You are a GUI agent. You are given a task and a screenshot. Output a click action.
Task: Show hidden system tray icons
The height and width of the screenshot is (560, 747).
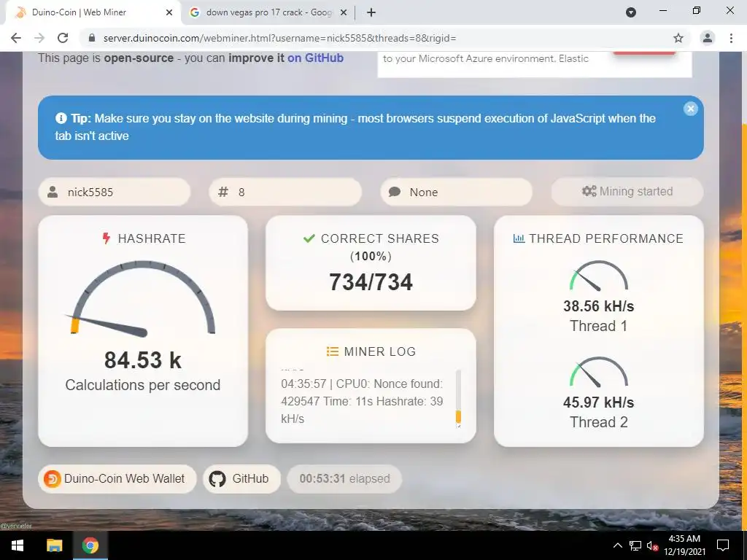(617, 545)
